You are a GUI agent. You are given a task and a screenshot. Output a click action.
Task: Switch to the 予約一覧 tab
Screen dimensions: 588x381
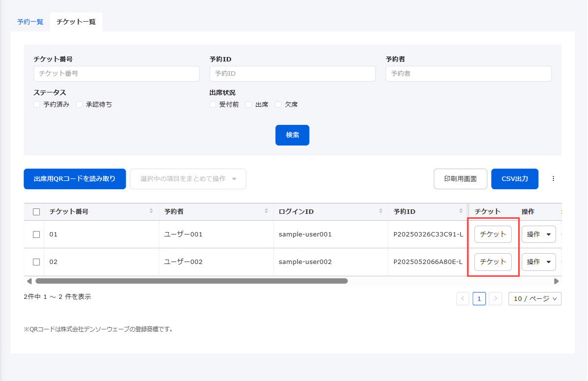coord(30,22)
